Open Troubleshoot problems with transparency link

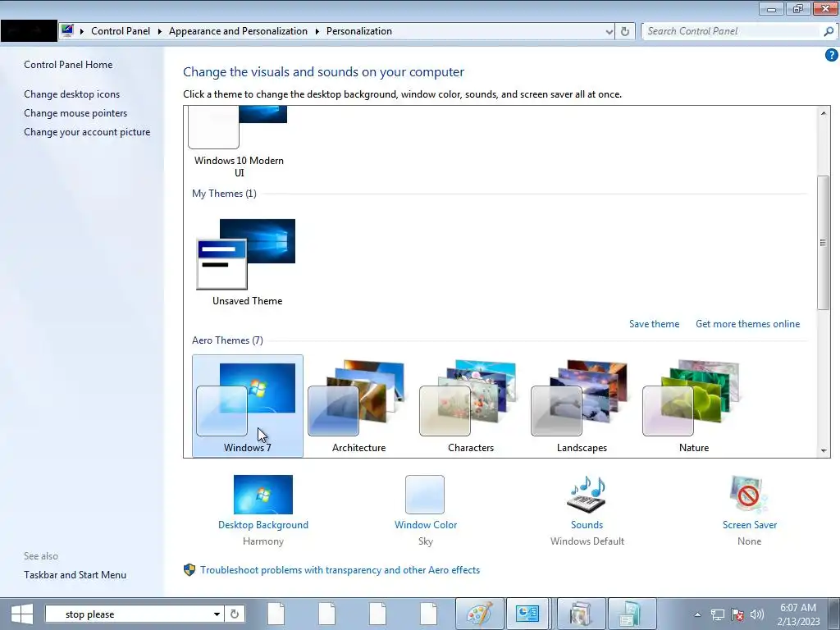[340, 570]
